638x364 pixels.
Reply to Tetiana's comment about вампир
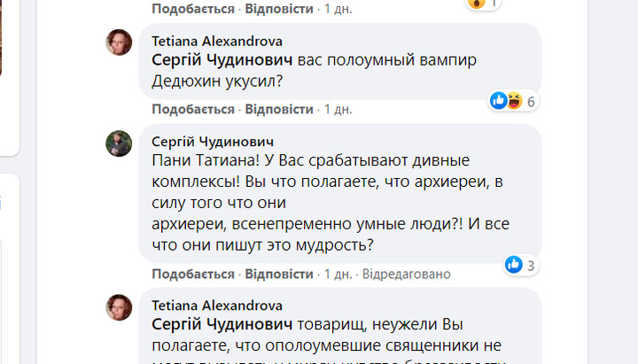click(279, 110)
